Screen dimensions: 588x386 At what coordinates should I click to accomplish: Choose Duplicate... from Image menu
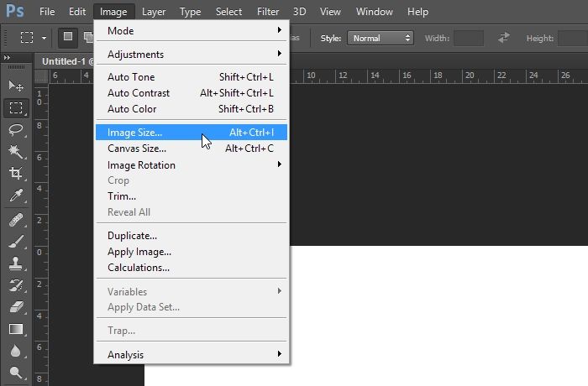(x=192, y=236)
